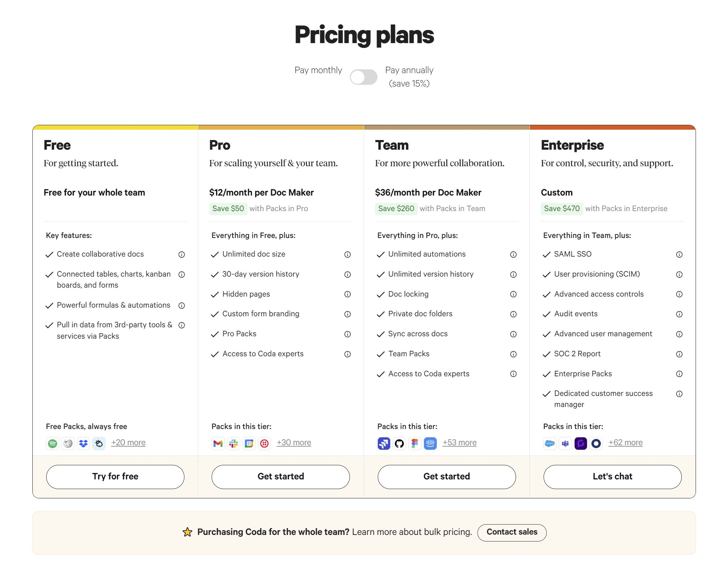Select Pay annually billing option
728x567 pixels.
(x=363, y=76)
